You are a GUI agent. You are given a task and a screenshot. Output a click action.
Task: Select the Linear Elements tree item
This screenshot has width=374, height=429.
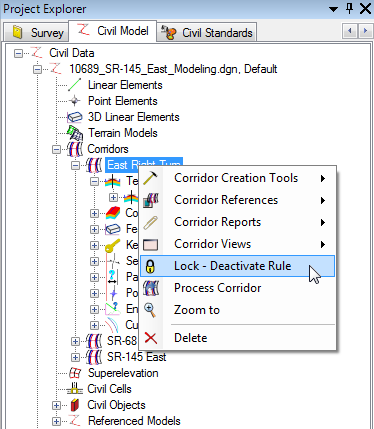click(125, 85)
